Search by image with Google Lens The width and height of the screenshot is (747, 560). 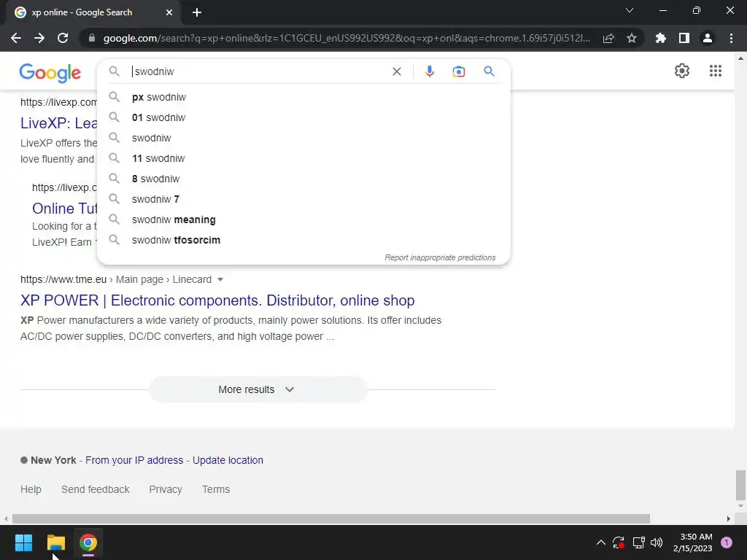tap(458, 71)
